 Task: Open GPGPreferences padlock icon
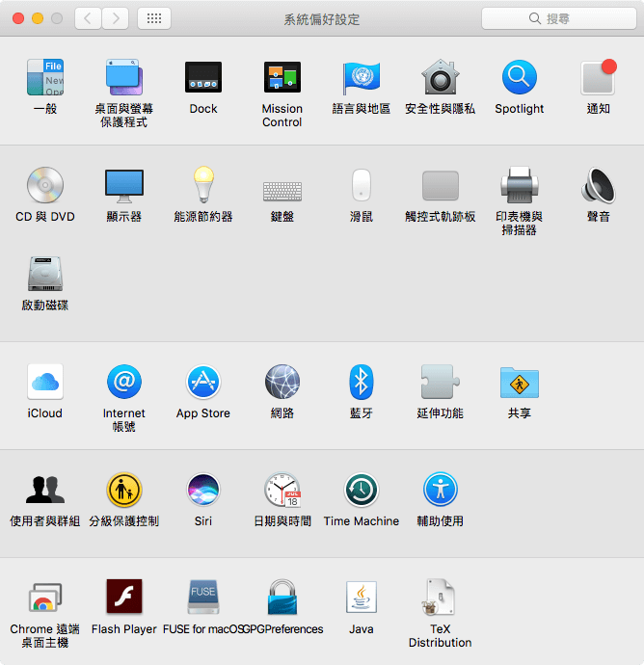point(282,597)
